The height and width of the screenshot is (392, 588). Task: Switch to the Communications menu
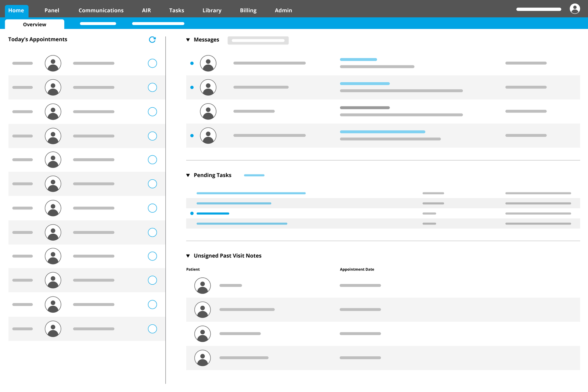(101, 10)
